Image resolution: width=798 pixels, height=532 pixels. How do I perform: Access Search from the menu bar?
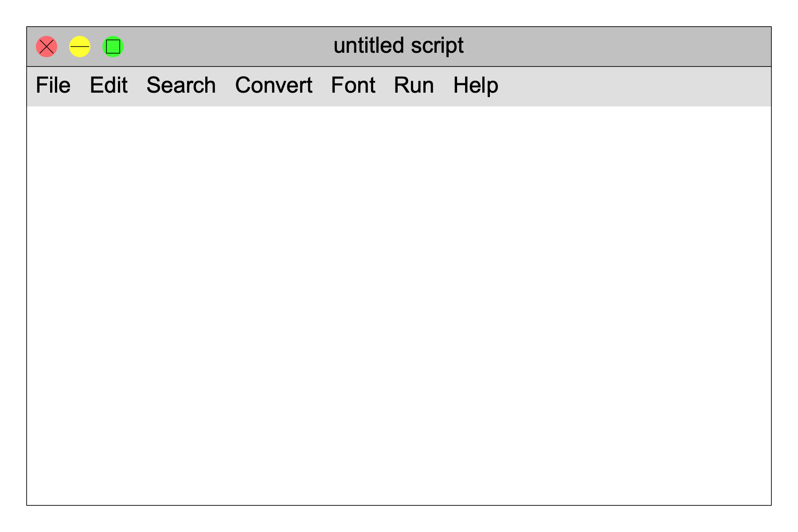tap(181, 85)
